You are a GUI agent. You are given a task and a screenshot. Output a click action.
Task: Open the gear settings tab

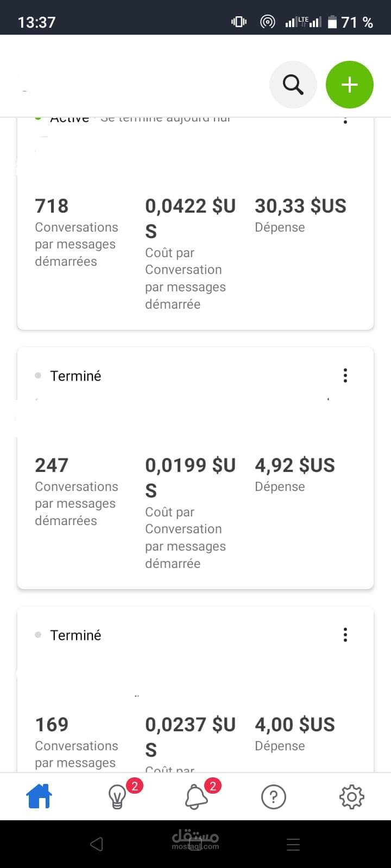[351, 796]
